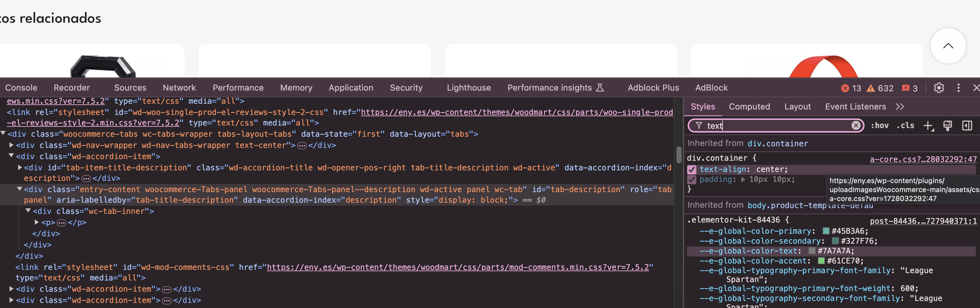Toggle computed styles sidebar icon
This screenshot has height=308, width=980.
point(967,126)
